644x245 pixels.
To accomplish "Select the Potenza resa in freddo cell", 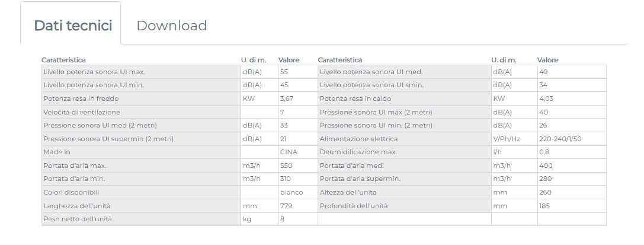I will 141,98.
